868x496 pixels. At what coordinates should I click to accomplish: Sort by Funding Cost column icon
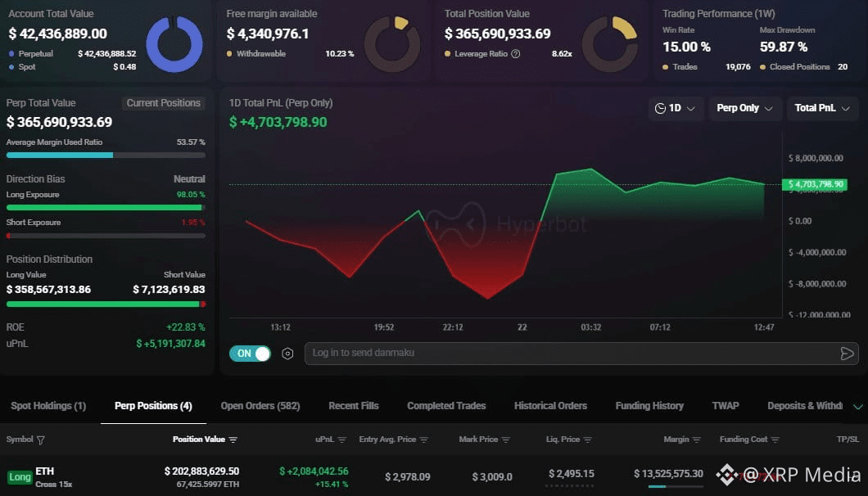[x=775, y=440]
